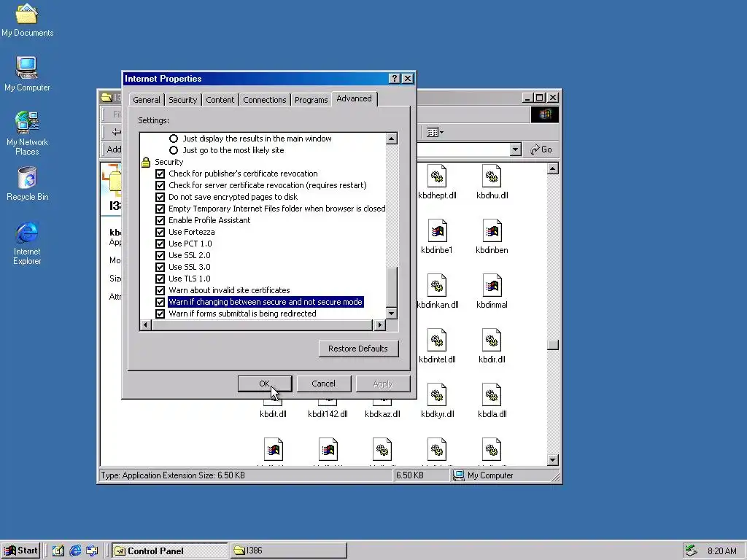Toggle Check for publisher's certificate revocation
Screen dimensions: 747x560
[x=160, y=174]
